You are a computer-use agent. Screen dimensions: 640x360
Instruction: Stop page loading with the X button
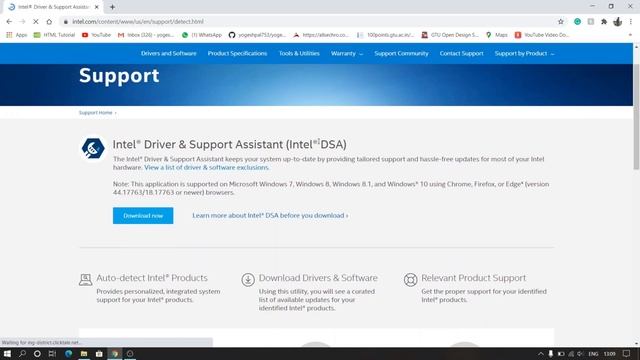point(36,22)
